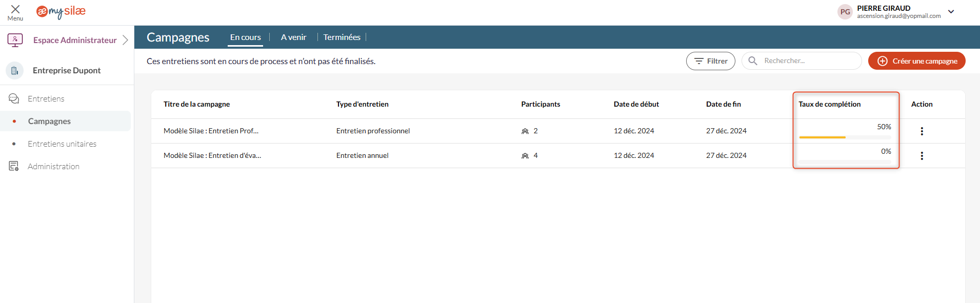
Task: Click the my silae logo
Action: [x=61, y=12]
